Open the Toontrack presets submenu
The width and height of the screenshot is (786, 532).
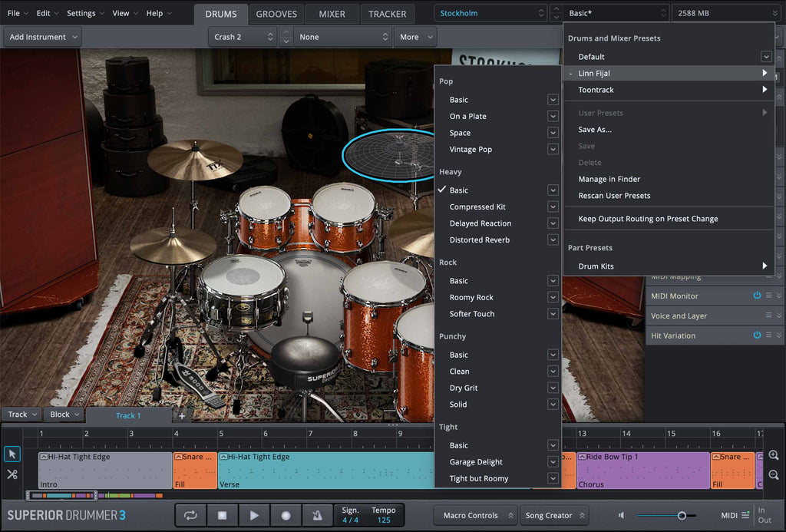[669, 90]
